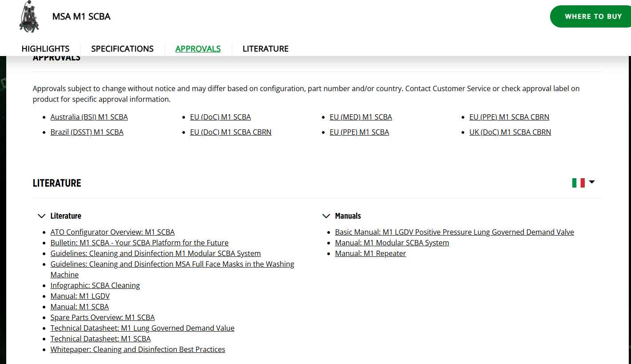Screen dimensions: 631x364
Task: Collapse the Literature section chevron
Action: 41,216
